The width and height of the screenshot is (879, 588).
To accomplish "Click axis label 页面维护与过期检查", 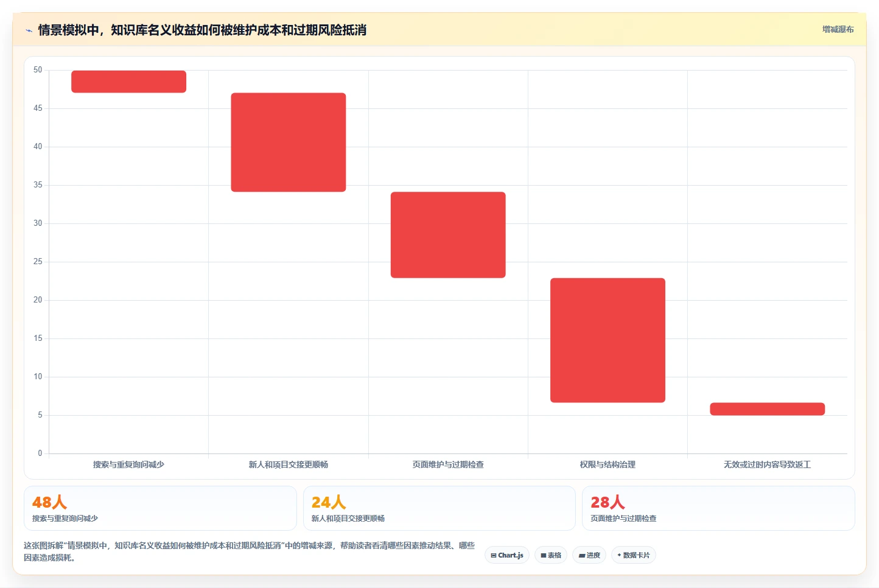I will 448,464.
